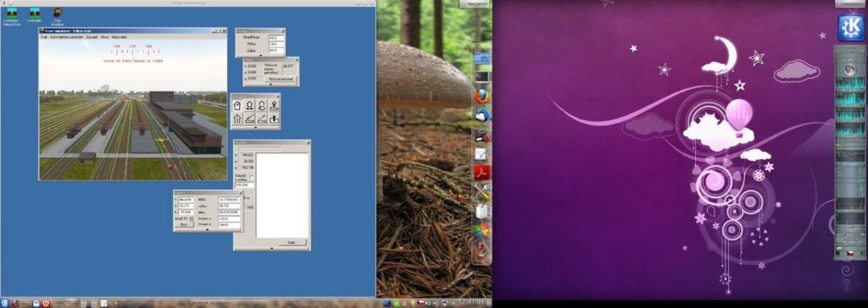Image resolution: width=868 pixels, height=308 pixels.
Task: Toggle the checkbox in the object list panel
Action: (251, 177)
